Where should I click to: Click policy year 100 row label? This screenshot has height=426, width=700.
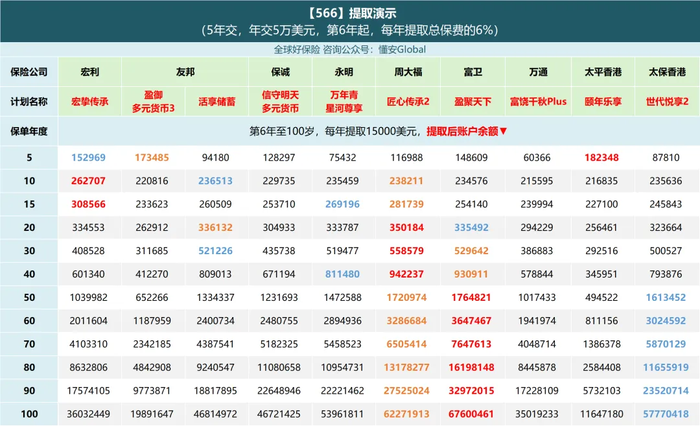coord(29,414)
